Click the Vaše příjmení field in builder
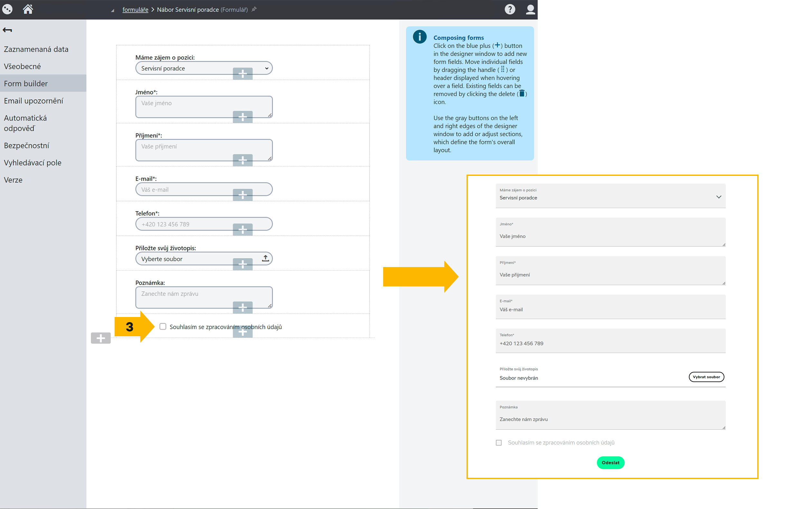 pos(204,150)
